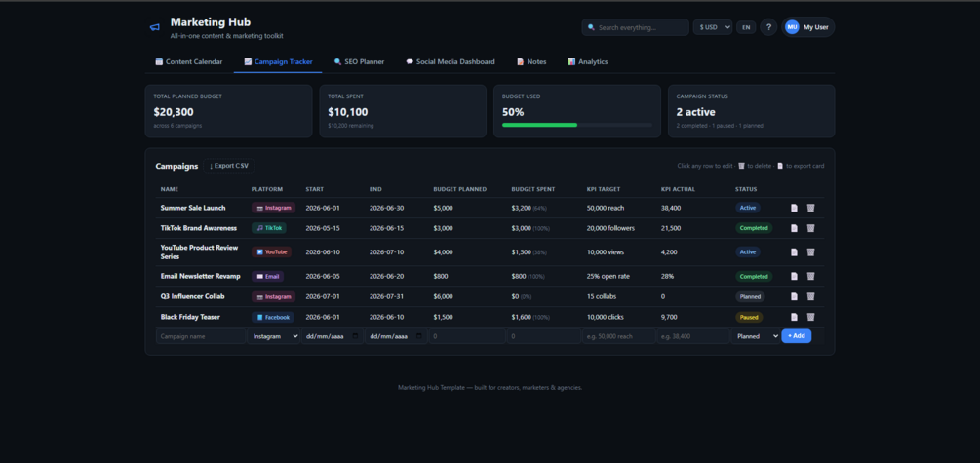980x463 pixels.
Task: Open the Planned status dropdown in new row
Action: [756, 336]
